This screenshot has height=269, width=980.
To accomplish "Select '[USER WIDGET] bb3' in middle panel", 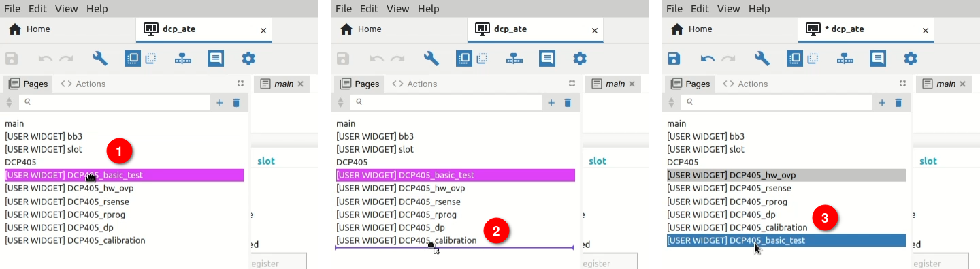I will (455, 136).
